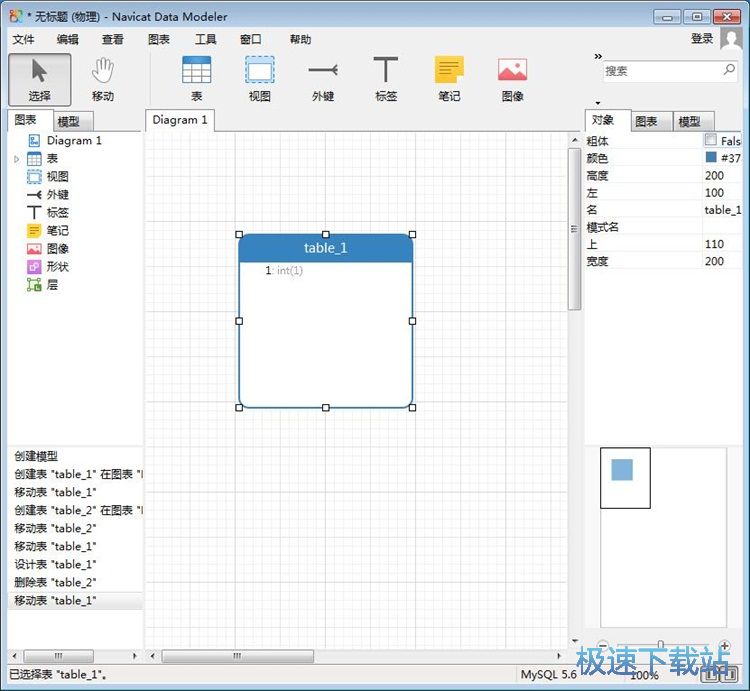
Task: Open the 工具 menu
Action: 206,39
